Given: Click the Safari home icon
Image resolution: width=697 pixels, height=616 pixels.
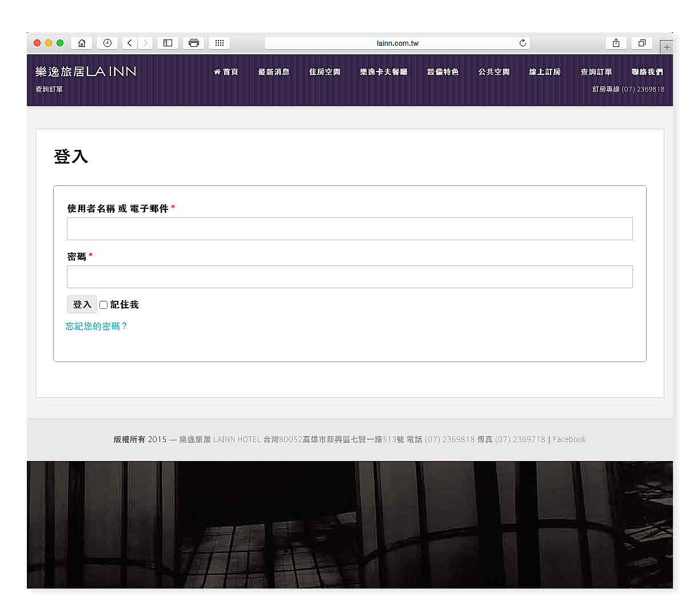Looking at the screenshot, I should tap(81, 43).
